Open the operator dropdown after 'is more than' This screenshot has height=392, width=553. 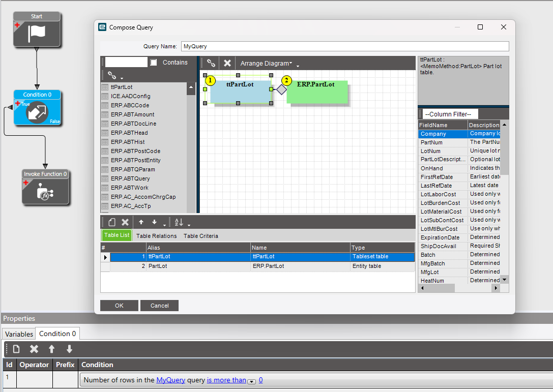pyautogui.click(x=251, y=381)
